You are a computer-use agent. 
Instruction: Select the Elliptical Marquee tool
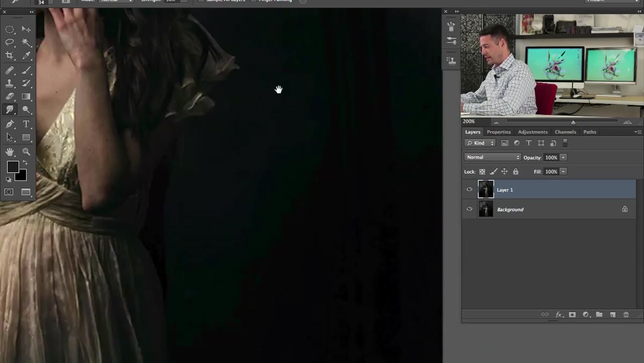(10, 29)
